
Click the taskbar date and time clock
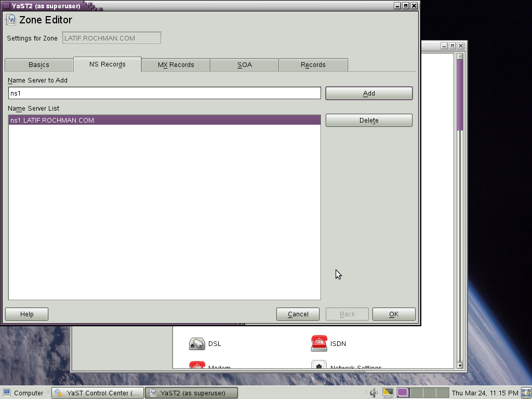[485, 393]
